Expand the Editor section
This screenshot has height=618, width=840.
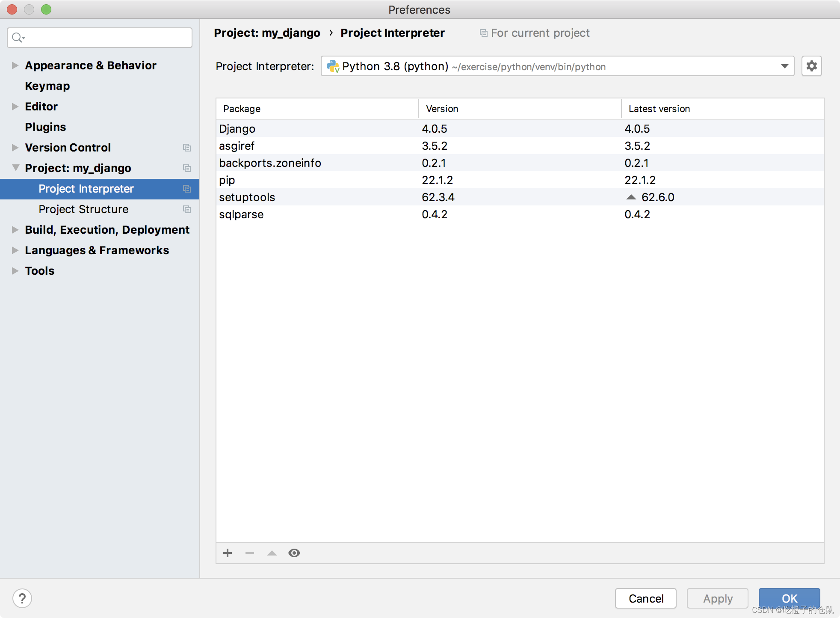click(x=15, y=107)
